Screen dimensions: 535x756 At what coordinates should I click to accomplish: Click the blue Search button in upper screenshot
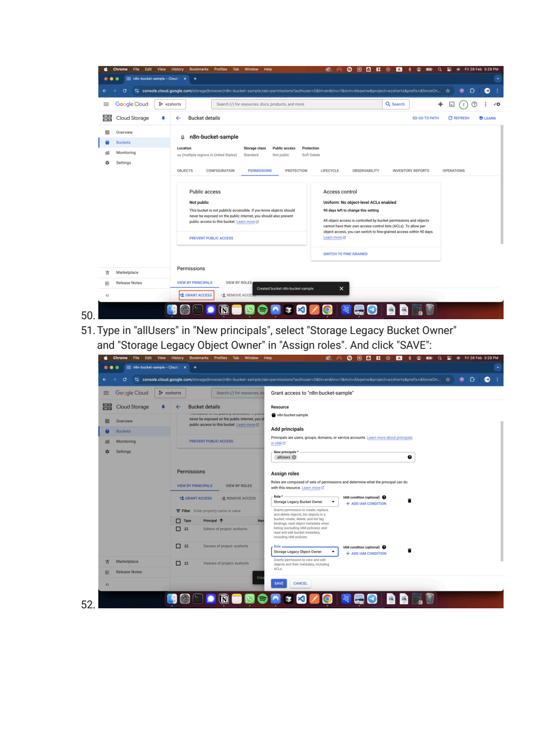click(x=395, y=104)
